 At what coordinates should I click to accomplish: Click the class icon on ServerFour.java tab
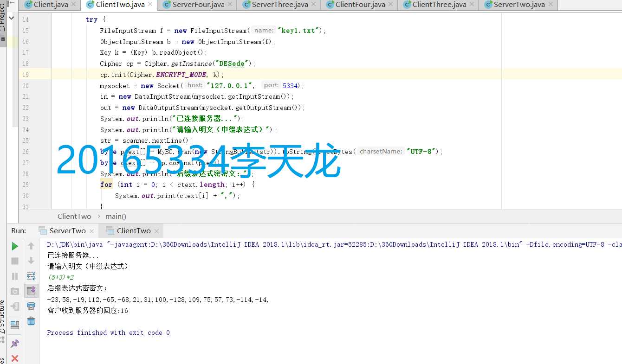(x=167, y=5)
